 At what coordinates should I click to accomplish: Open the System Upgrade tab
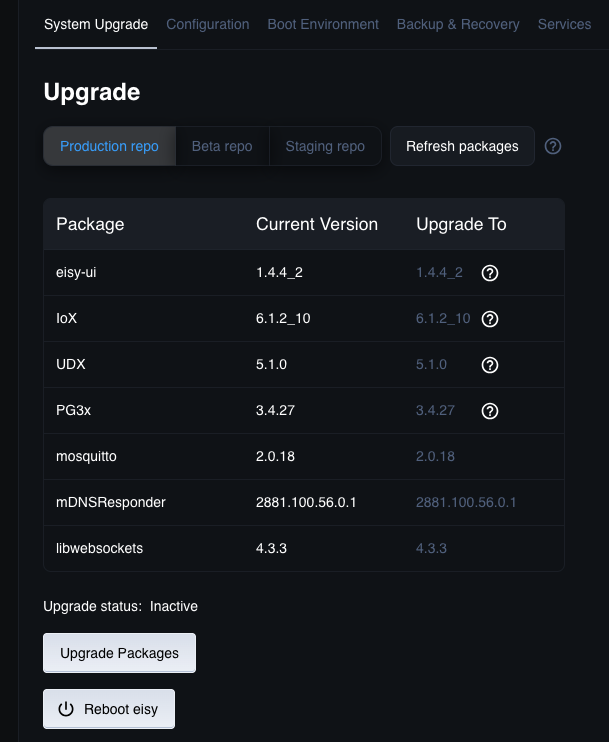pyautogui.click(x=96, y=24)
